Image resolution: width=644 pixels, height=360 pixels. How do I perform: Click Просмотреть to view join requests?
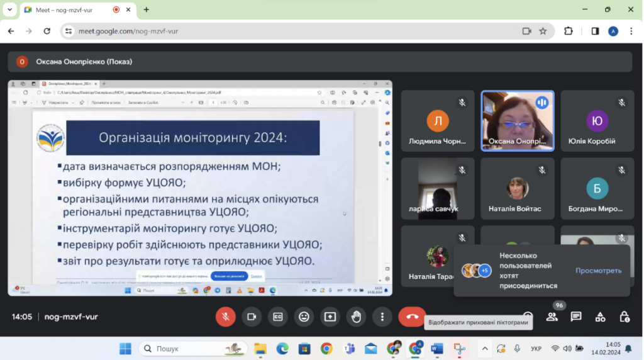598,271
